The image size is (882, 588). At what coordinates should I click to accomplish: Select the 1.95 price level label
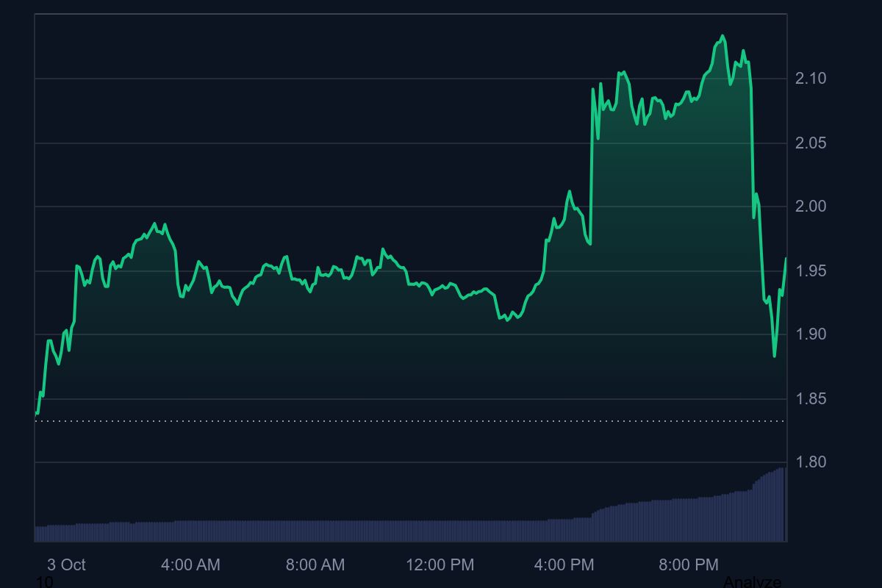(x=810, y=271)
